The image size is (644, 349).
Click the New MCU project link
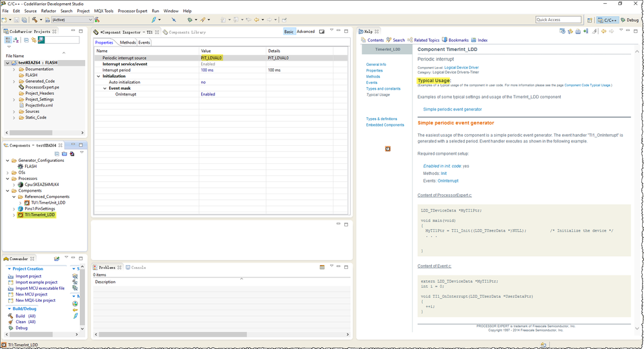pyautogui.click(x=32, y=294)
